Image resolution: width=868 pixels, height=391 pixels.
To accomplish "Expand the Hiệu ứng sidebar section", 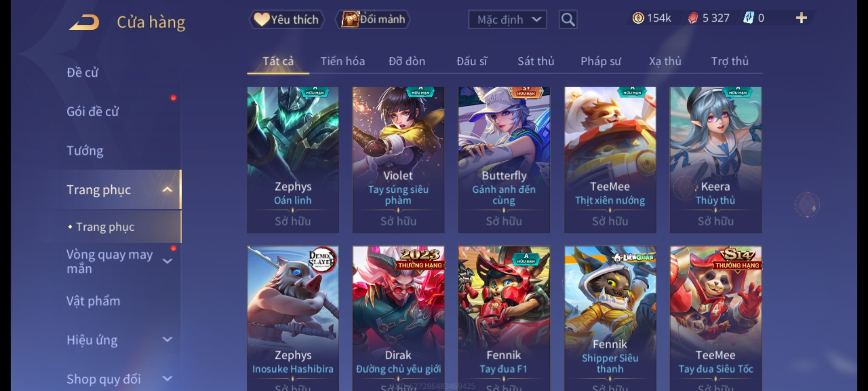I will click(167, 339).
